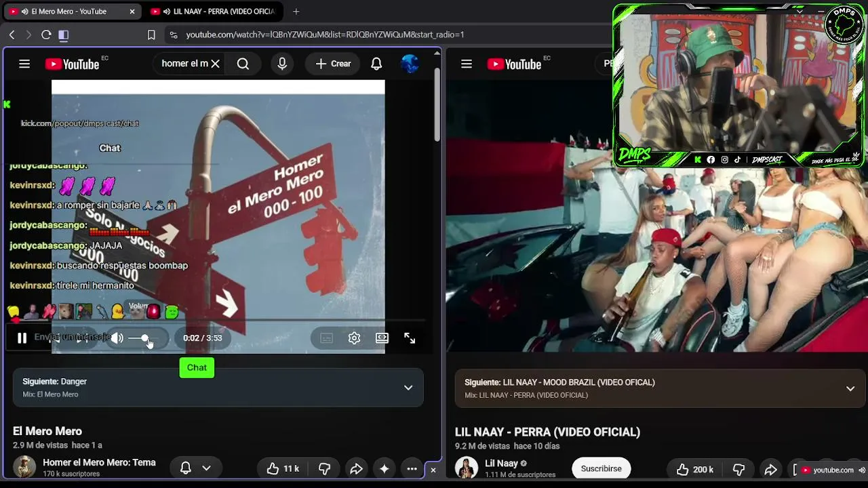Image resolution: width=868 pixels, height=488 pixels.
Task: Open the Crear button
Action: pyautogui.click(x=333, y=64)
